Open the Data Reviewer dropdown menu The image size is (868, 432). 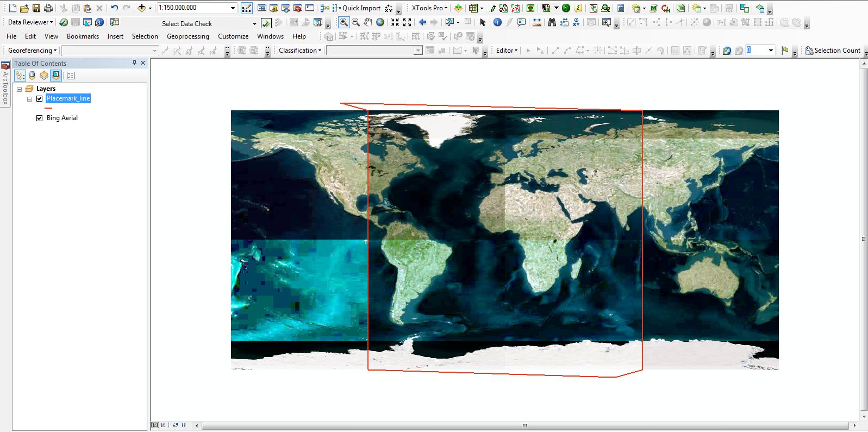coord(30,22)
